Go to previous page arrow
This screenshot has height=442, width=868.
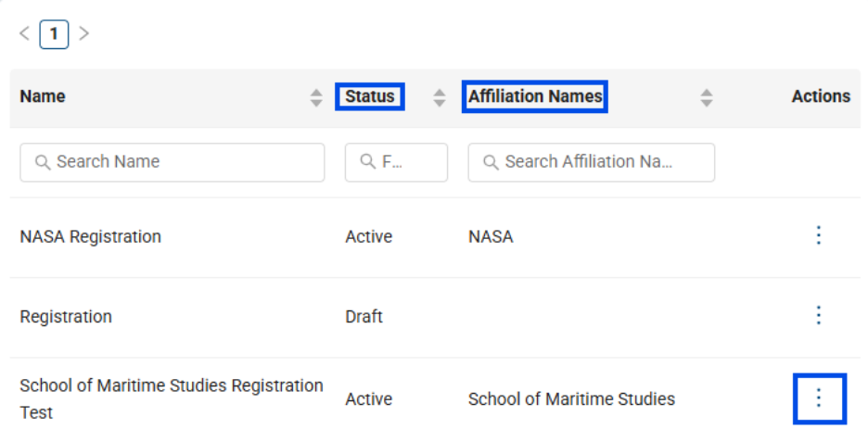(24, 33)
